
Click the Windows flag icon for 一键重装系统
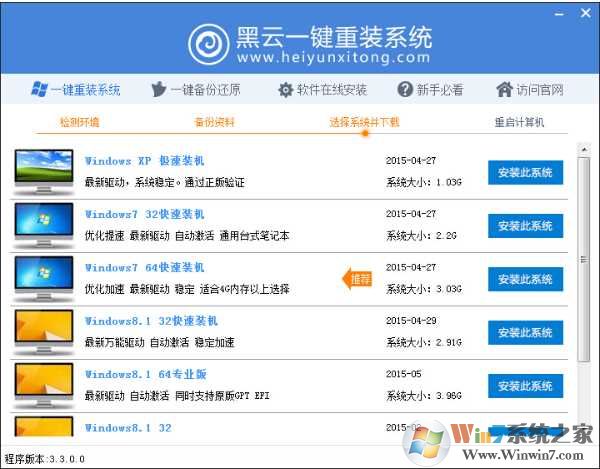tap(39, 89)
